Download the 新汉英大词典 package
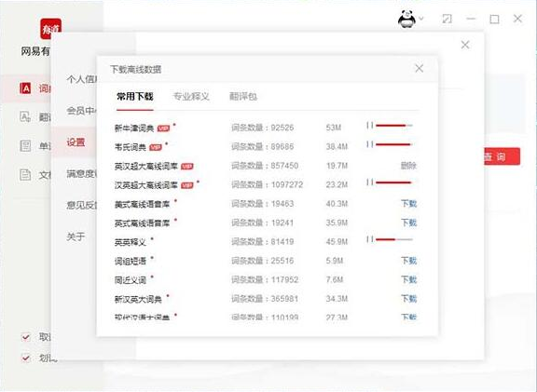537x392 pixels. tap(409, 299)
